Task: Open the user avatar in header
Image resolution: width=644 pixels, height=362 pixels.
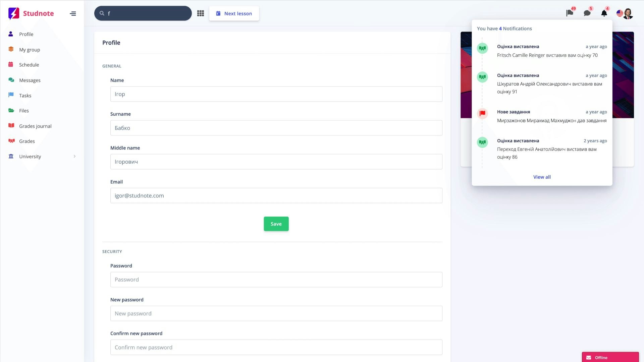Action: tap(628, 13)
